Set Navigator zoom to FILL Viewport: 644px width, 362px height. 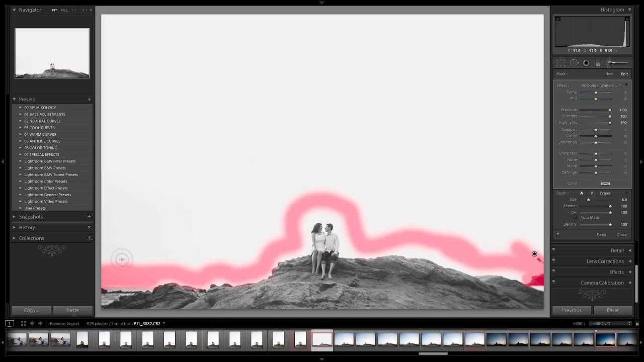pos(64,10)
